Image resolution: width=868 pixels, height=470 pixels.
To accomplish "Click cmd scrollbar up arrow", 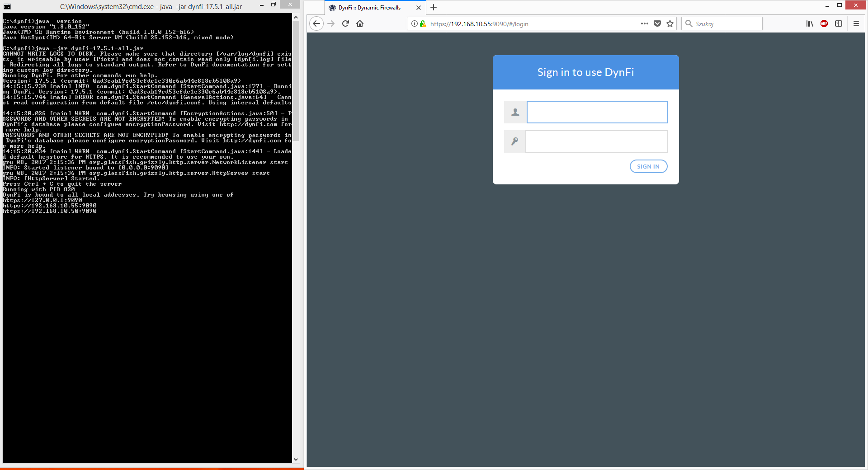I will coord(296,18).
